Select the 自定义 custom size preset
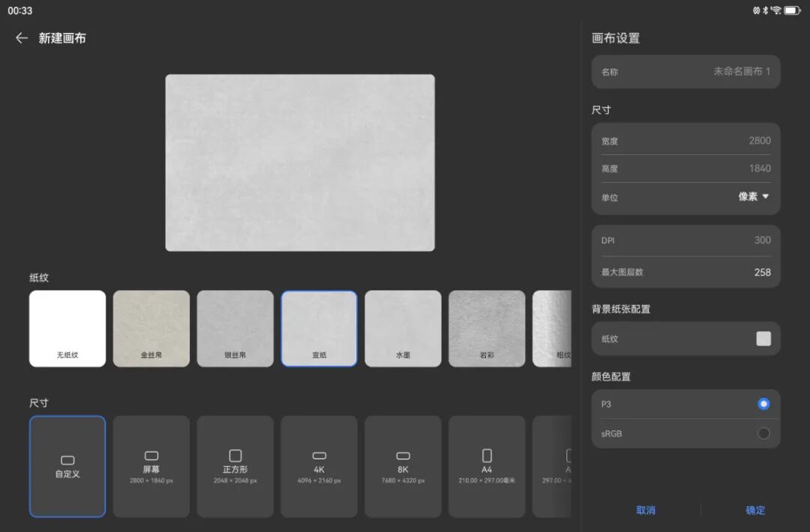This screenshot has width=810, height=532. click(67, 467)
